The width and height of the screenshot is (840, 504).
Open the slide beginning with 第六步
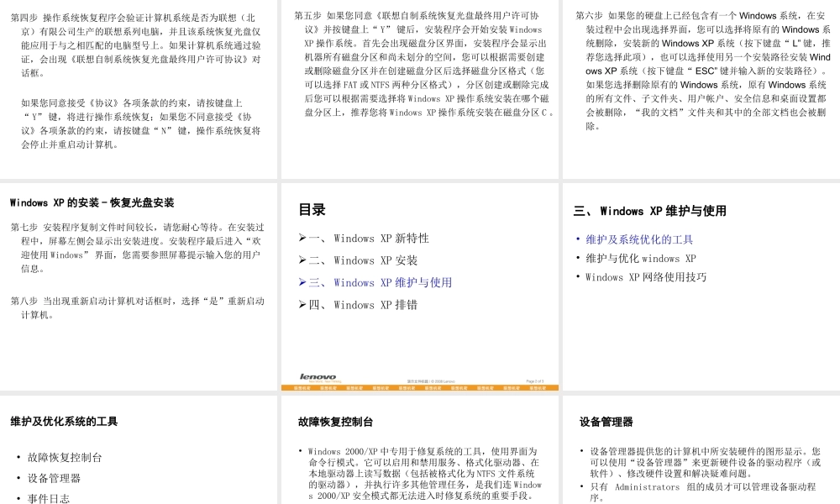(701, 89)
